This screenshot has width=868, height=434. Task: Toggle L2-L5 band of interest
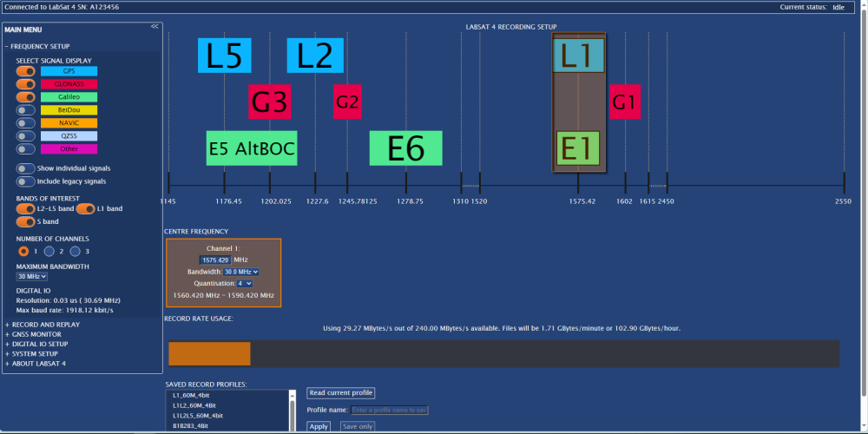[25, 208]
